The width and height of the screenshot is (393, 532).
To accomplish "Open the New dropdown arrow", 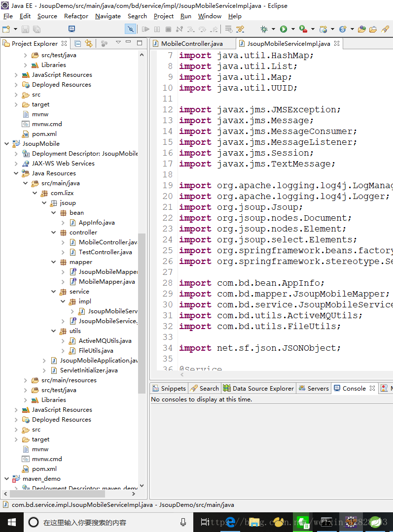I will 15,29.
